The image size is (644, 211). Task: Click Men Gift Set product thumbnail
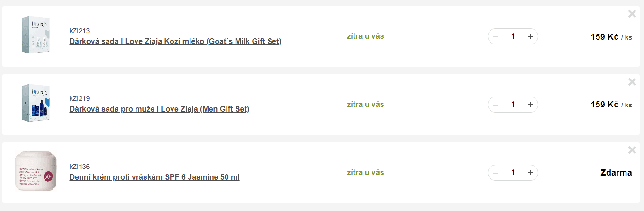36,104
